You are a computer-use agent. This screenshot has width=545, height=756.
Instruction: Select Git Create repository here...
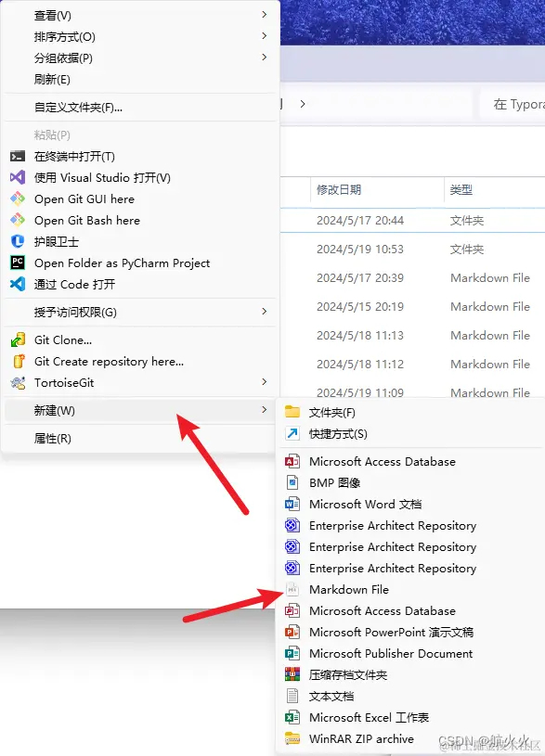[x=140, y=361]
